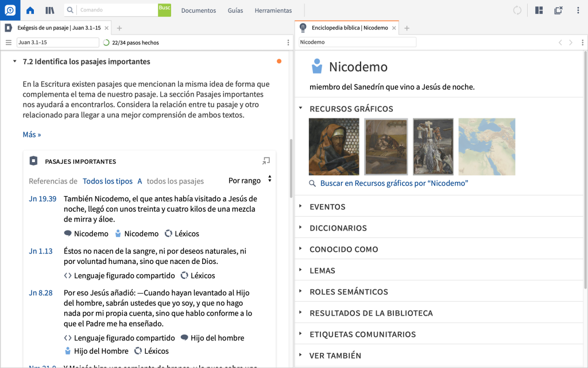The width and height of the screenshot is (588, 368).
Task: Pin the Pasajes importantes panel
Action: coord(266,161)
